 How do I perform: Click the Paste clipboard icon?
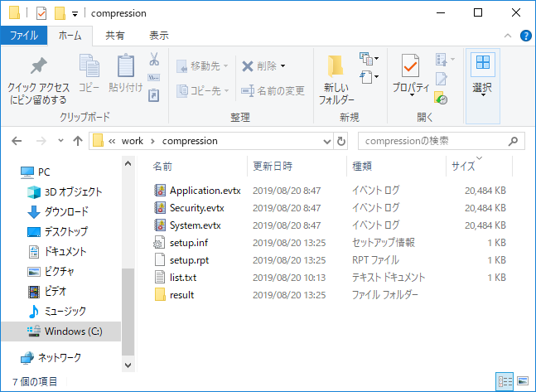pos(126,65)
